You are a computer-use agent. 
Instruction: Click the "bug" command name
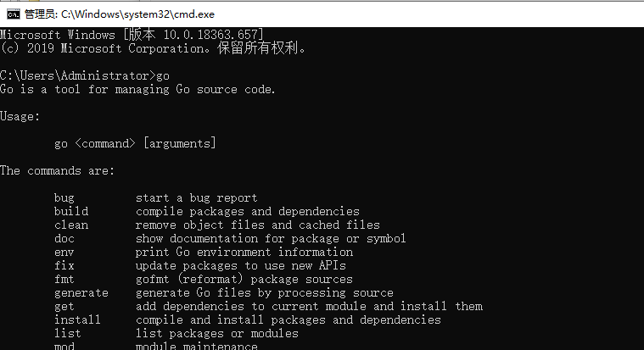click(x=64, y=197)
